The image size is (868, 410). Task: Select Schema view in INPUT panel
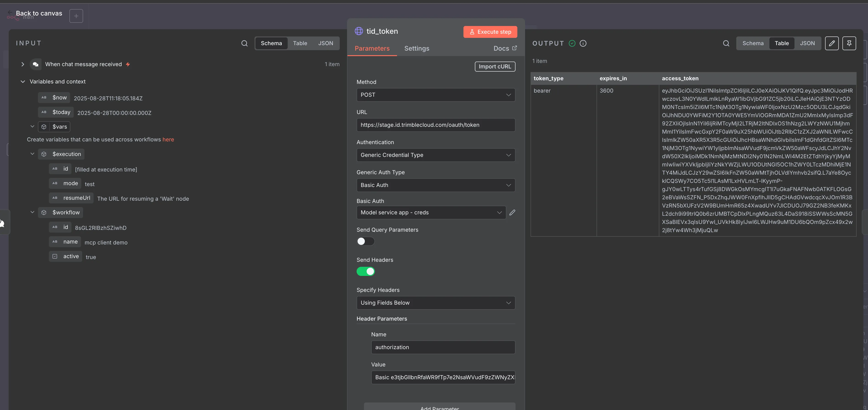click(x=271, y=43)
